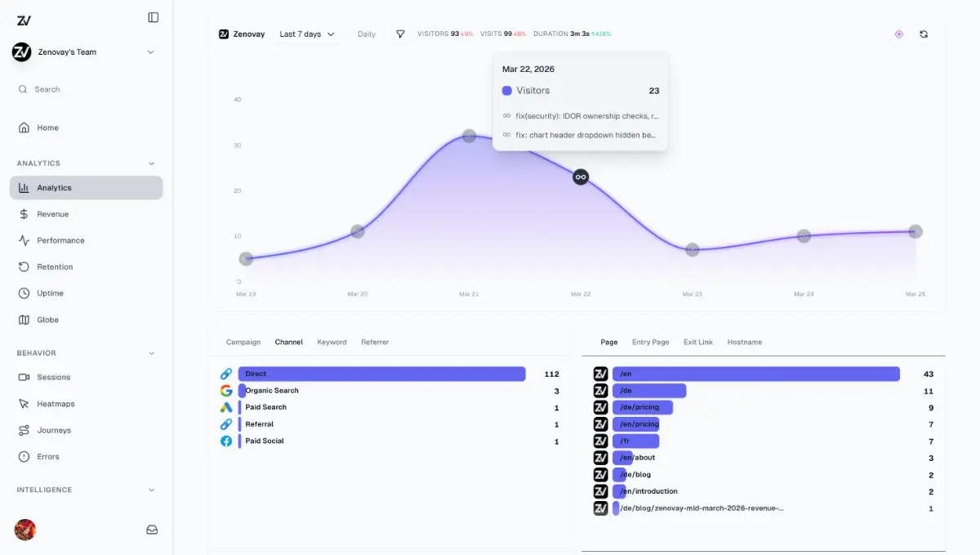980x555 pixels.
Task: Click the Zenovay logo at top of sidebar
Action: click(23, 20)
